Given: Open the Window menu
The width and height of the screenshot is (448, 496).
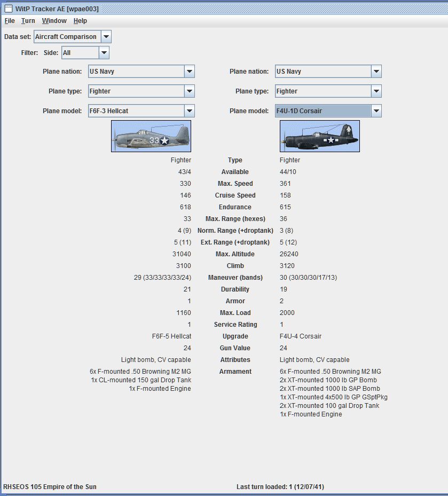Looking at the screenshot, I should click(x=54, y=21).
